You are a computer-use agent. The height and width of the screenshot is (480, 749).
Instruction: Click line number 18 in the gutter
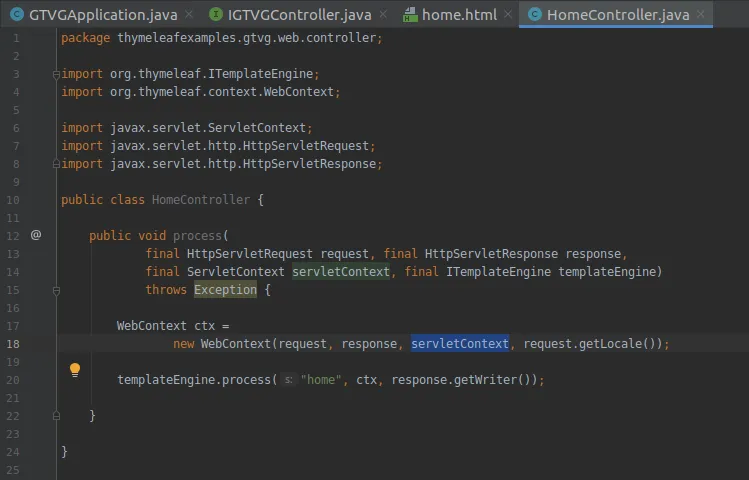click(13, 344)
